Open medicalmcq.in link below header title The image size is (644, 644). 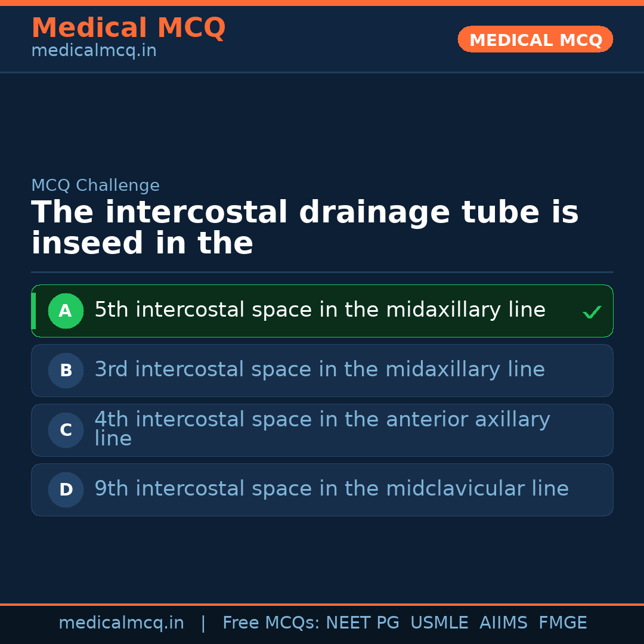point(94,51)
